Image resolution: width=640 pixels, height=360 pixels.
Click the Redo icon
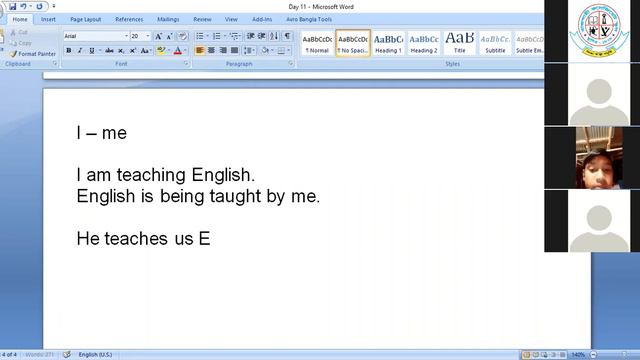[39, 7]
